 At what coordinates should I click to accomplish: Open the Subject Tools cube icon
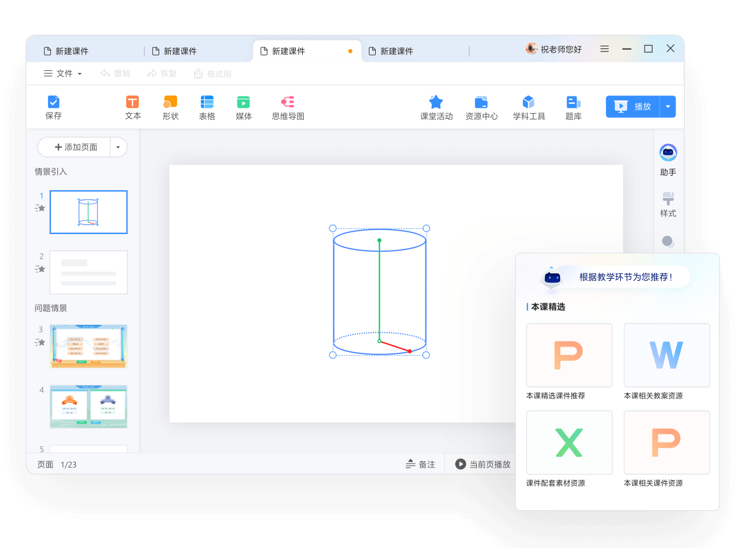pyautogui.click(x=529, y=103)
